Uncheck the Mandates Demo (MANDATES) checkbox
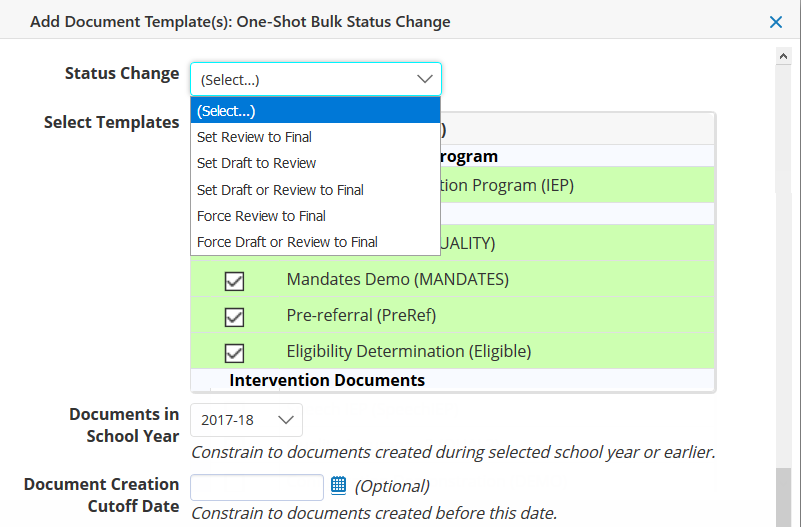 [x=235, y=281]
